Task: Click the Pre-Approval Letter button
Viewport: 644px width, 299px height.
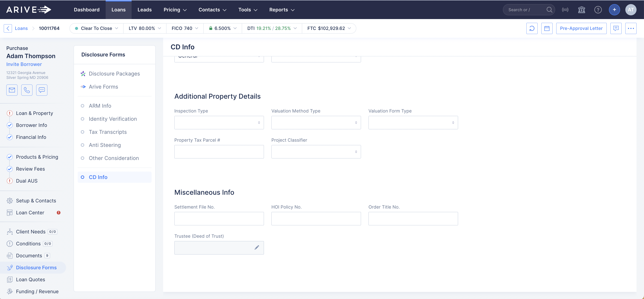Action: [581, 28]
